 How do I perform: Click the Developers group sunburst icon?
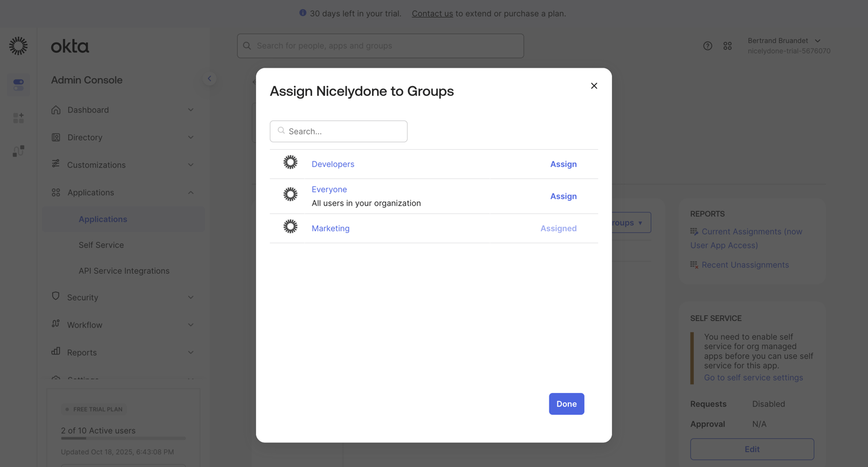tap(290, 162)
